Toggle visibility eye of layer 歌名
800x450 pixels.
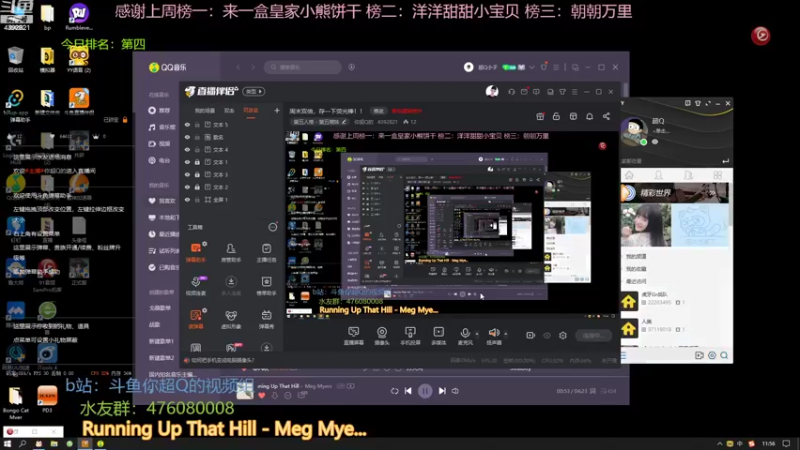tap(187, 137)
